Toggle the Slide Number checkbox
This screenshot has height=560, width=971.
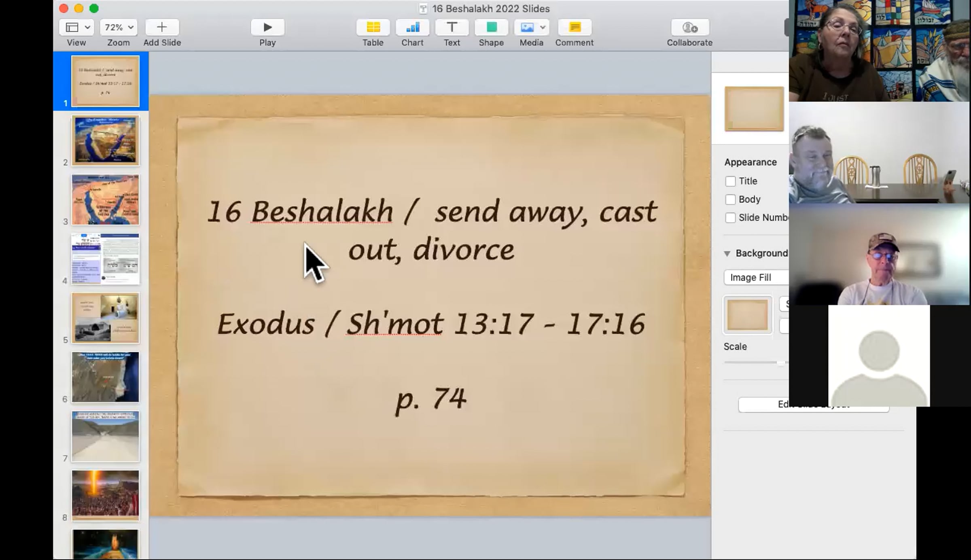coord(730,218)
